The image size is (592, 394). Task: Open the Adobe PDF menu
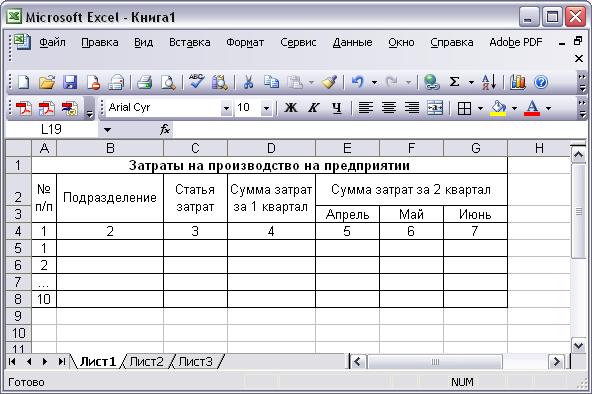click(x=516, y=42)
